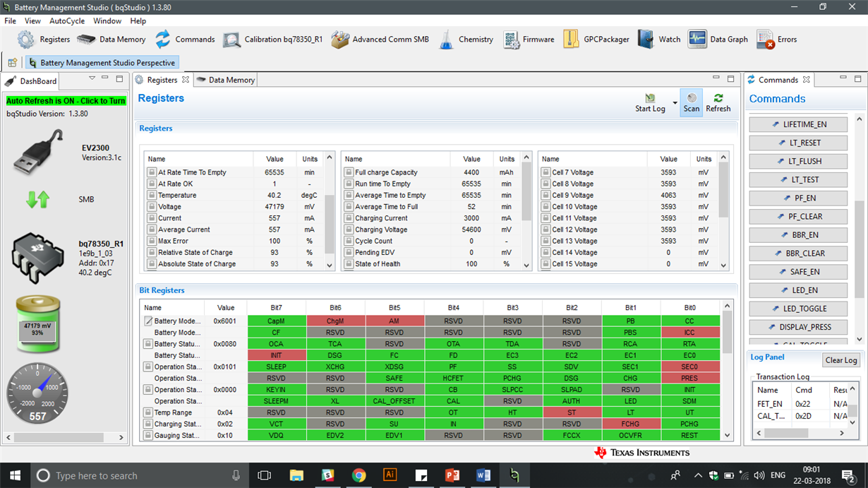Toggle the Scan button
The width and height of the screenshot is (868, 488).
692,102
